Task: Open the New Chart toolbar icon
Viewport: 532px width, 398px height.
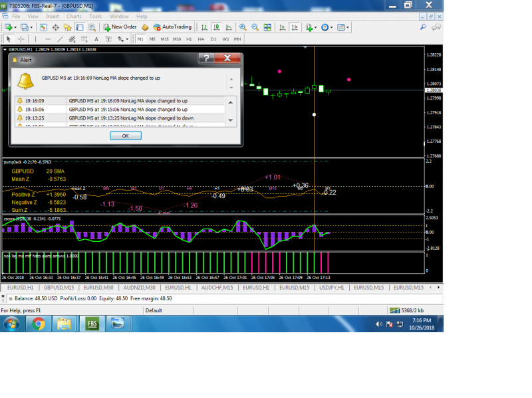Action: 9,27
